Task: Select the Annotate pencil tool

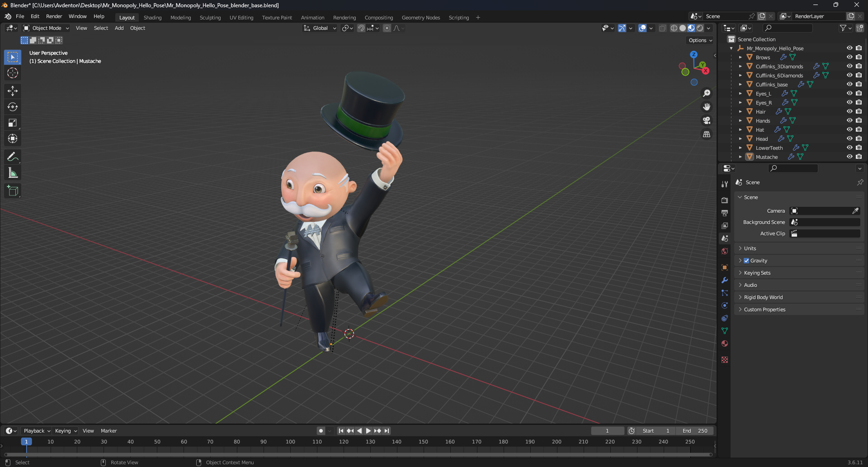Action: [13, 157]
